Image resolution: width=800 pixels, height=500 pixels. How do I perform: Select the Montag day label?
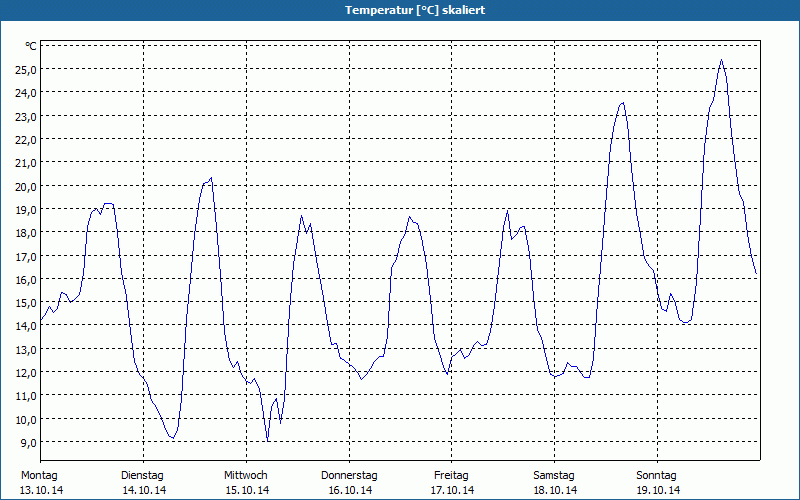point(39,475)
